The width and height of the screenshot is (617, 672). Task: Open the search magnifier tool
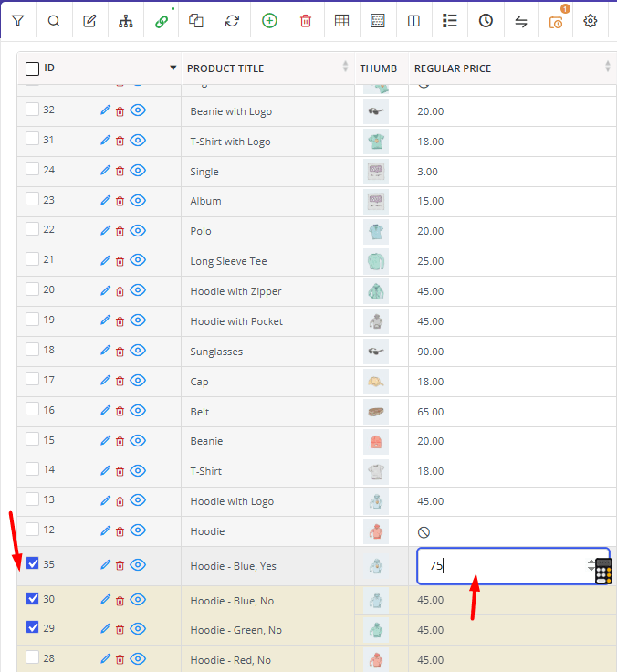coord(54,21)
